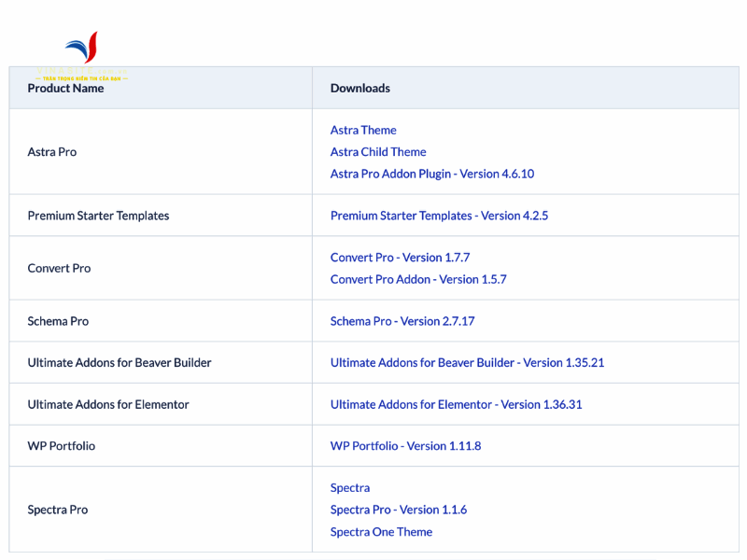Download Premium Starter Templates version 4.2.5
This screenshot has width=747, height=560.
[439, 216]
